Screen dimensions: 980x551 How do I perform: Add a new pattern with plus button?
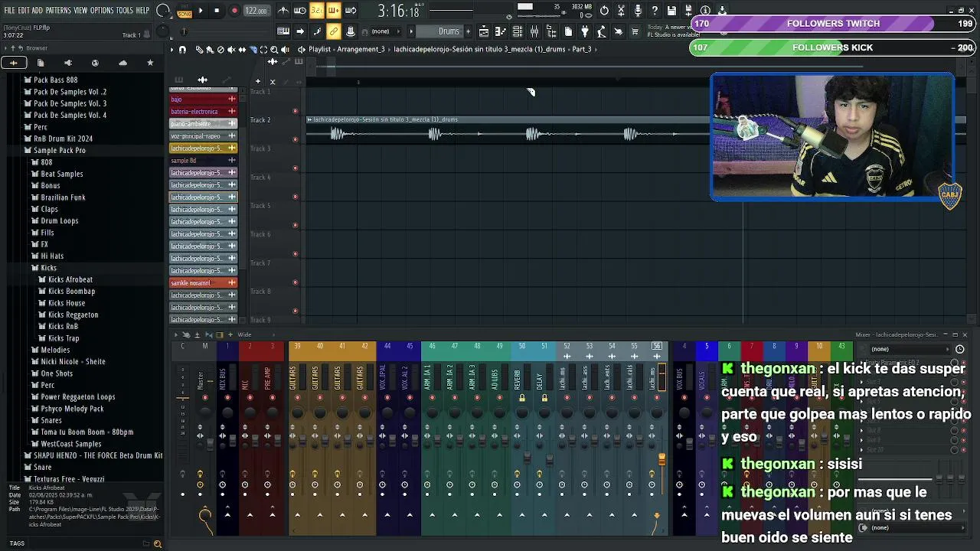tap(467, 31)
